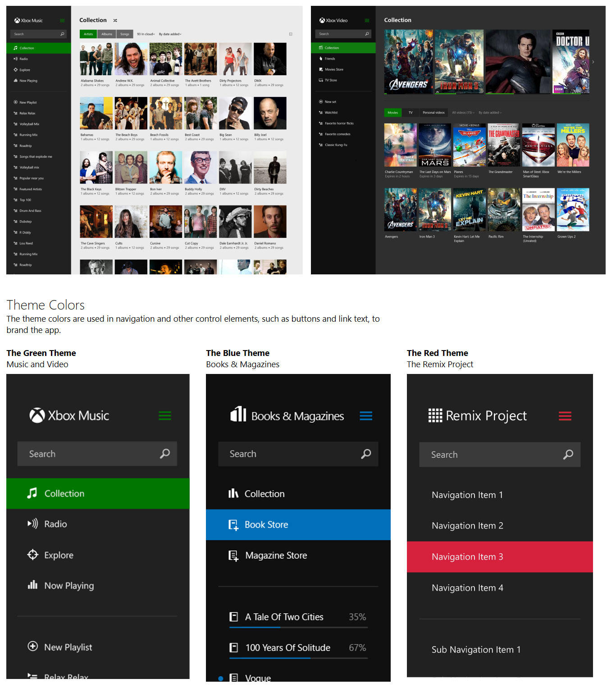Click the radio speaker icon in Green Theme panel
This screenshot has height=688, width=616.
(32, 524)
